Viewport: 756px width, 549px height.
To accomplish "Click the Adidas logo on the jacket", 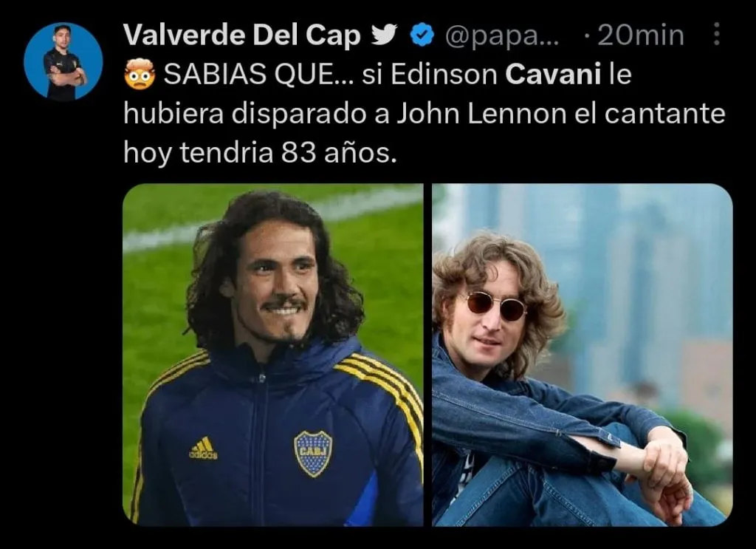I will [x=203, y=448].
